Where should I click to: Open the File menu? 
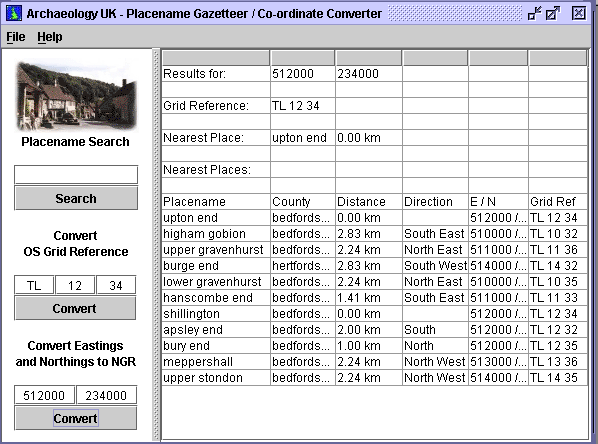point(16,37)
